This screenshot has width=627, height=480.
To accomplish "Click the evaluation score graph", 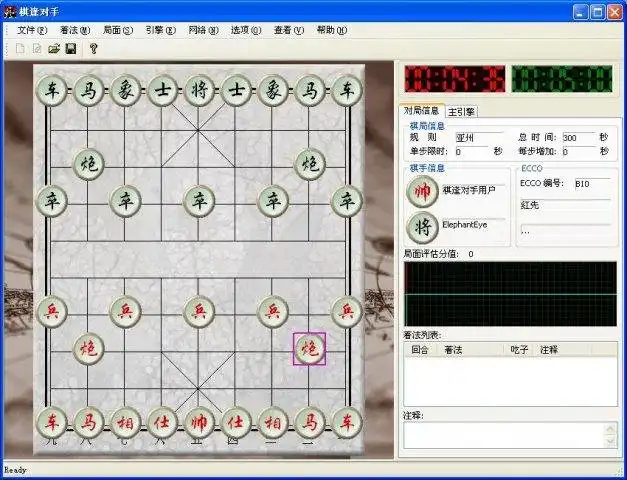I will pyautogui.click(x=511, y=294).
